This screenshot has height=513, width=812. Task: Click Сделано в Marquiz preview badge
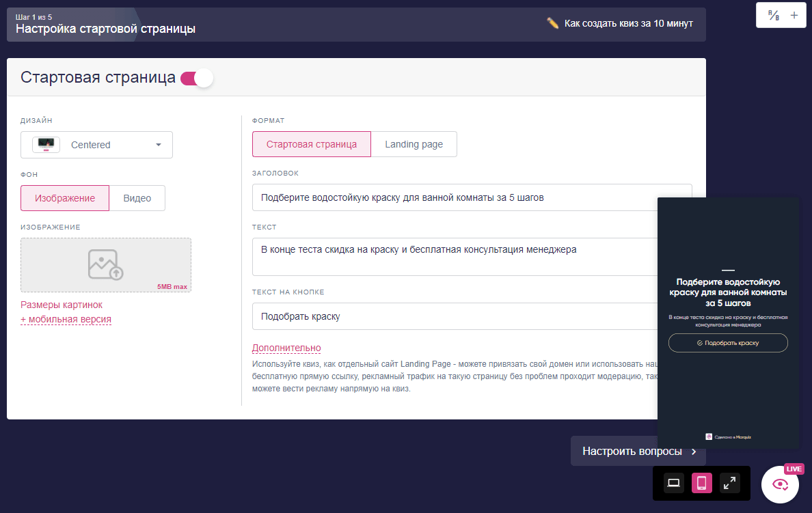pyautogui.click(x=728, y=437)
